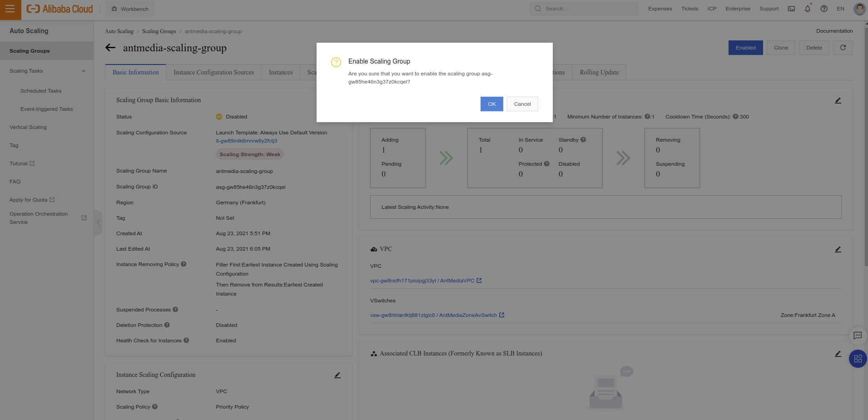
Task: Delete the scaling group
Action: 814,48
